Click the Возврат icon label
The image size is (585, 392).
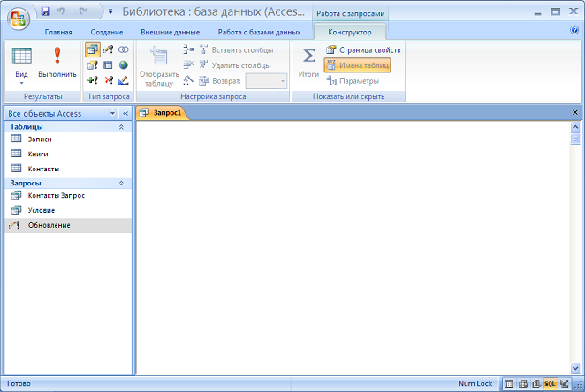pos(220,81)
